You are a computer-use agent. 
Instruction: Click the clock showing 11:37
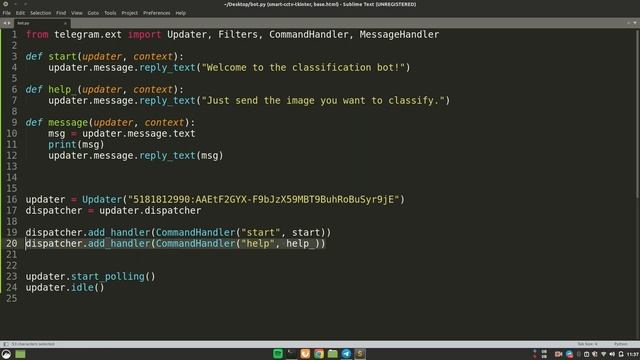pos(633,354)
